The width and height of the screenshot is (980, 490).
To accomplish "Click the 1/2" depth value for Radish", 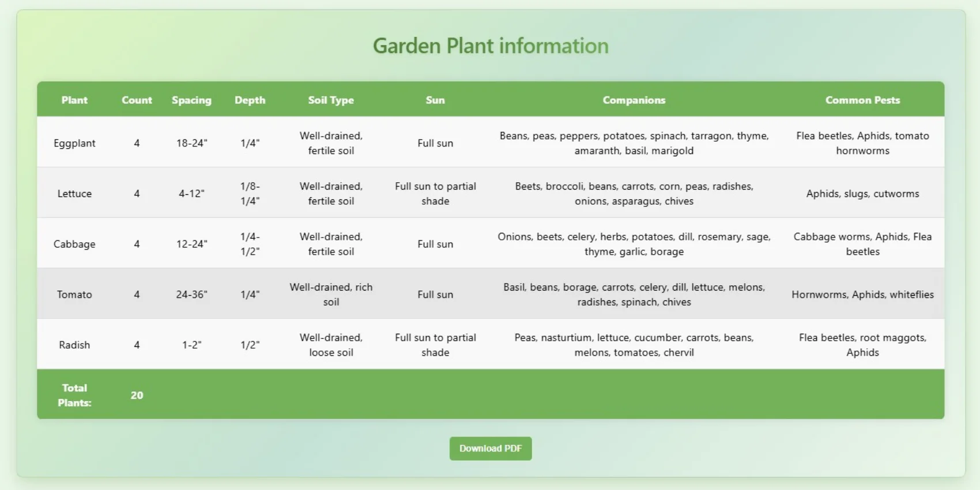I will pos(250,345).
